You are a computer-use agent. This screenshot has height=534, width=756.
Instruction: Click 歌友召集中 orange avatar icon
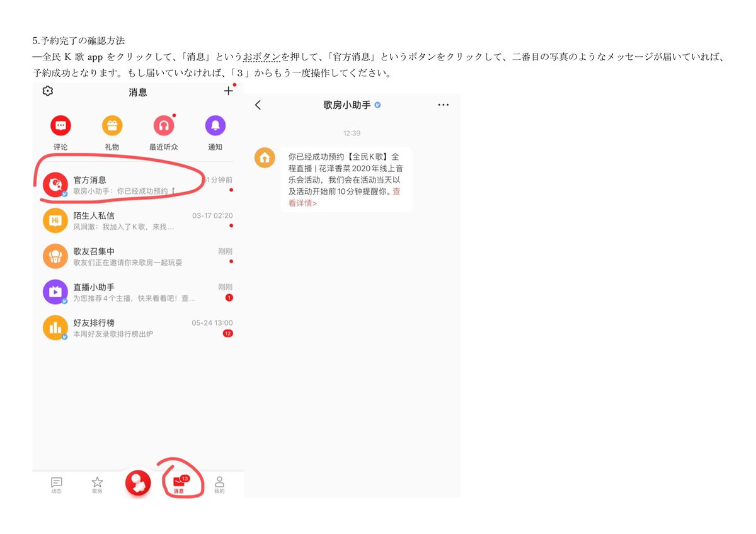tap(55, 256)
